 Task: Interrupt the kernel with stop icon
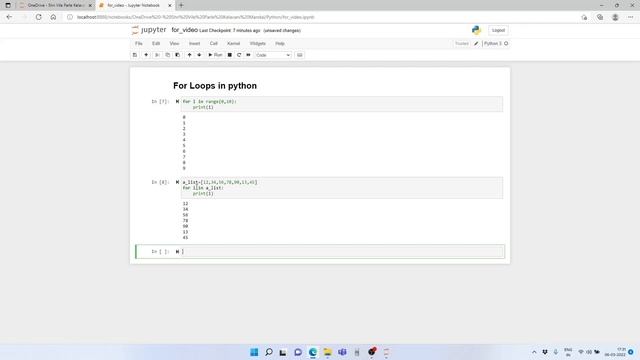[230, 55]
